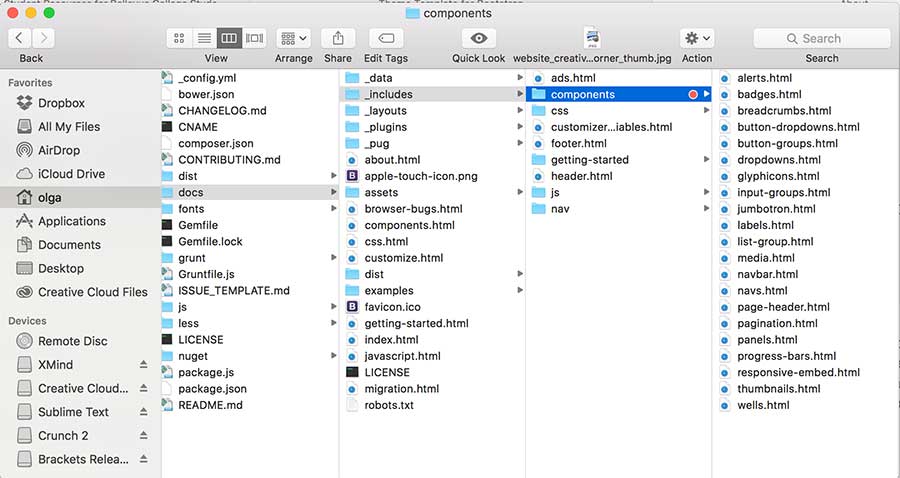The image size is (900, 478).
Task: Click the Edit Tags icon
Action: [386, 38]
